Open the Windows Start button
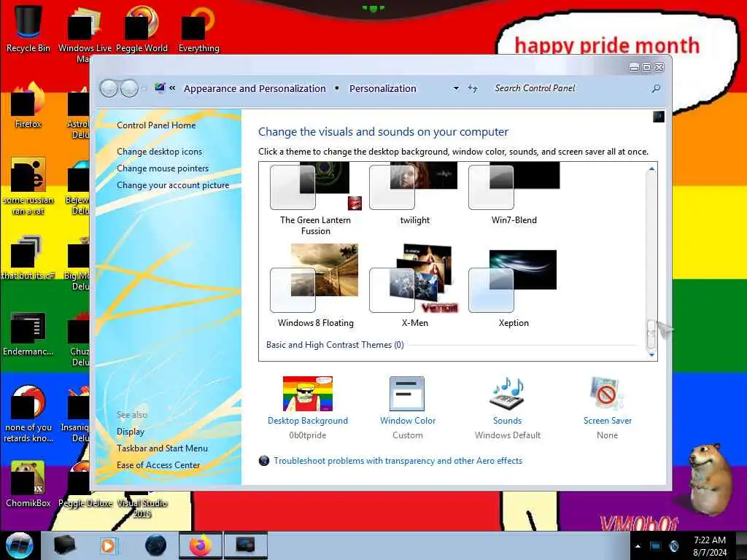 pos(19,545)
